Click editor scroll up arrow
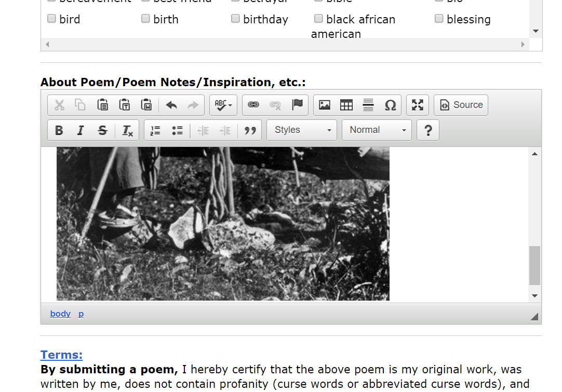 coord(535,154)
